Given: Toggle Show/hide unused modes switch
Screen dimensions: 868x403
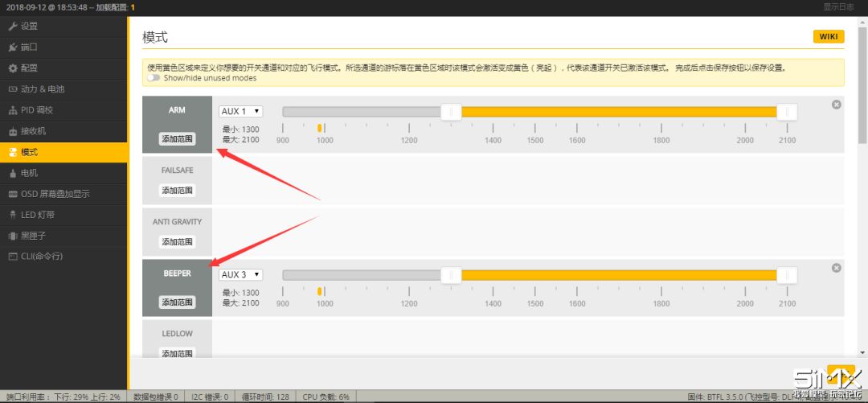Looking at the screenshot, I should (x=154, y=78).
